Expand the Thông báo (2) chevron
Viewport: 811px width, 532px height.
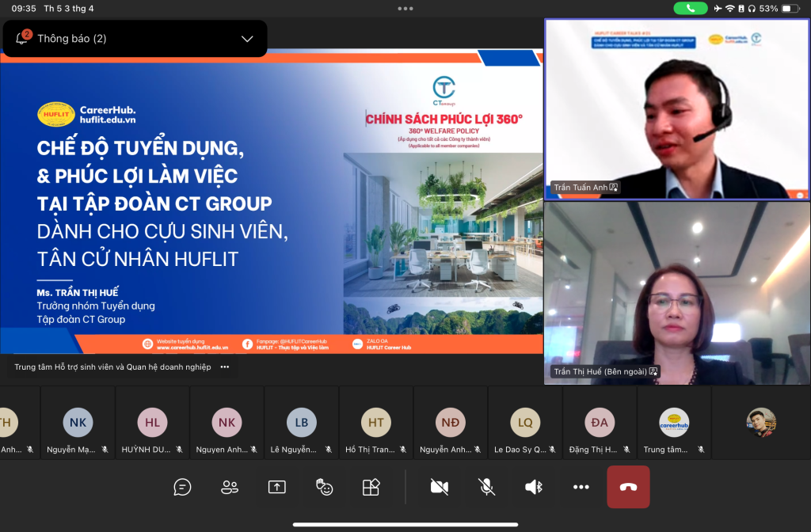(247, 39)
